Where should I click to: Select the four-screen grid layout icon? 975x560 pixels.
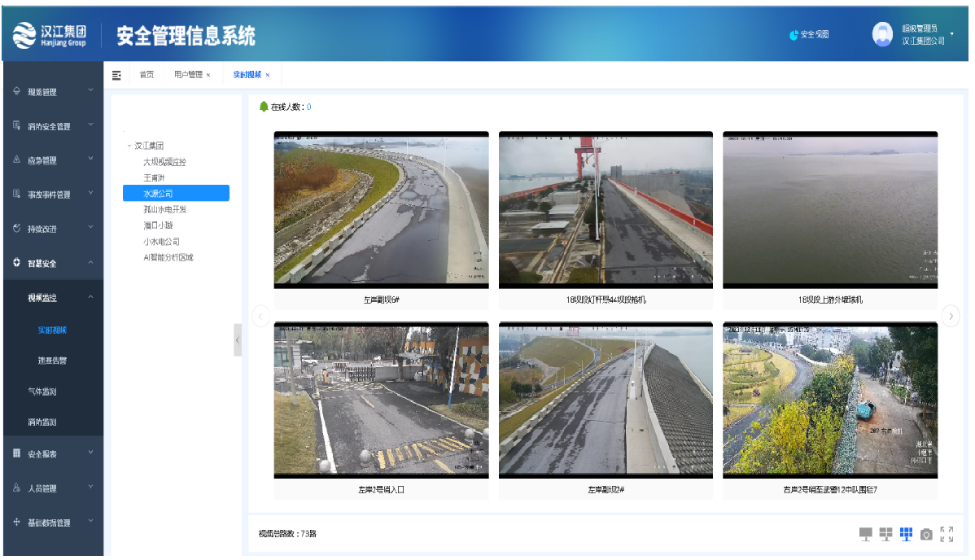pyautogui.click(x=885, y=534)
